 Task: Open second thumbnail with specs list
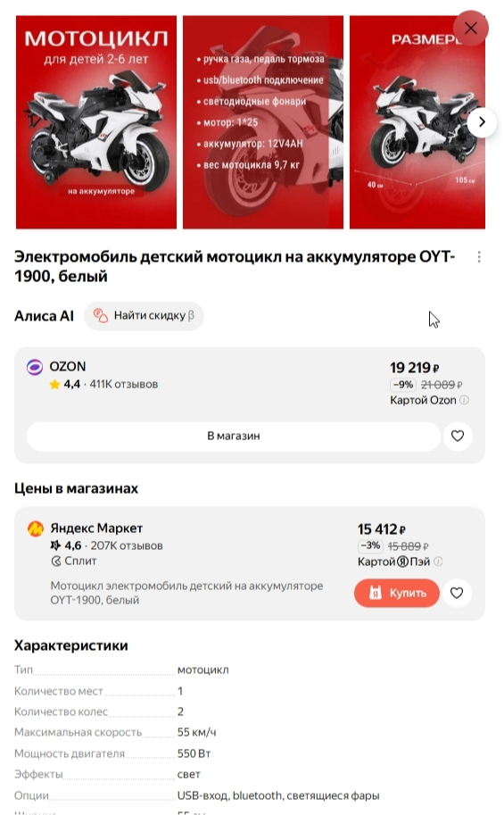[x=263, y=122]
